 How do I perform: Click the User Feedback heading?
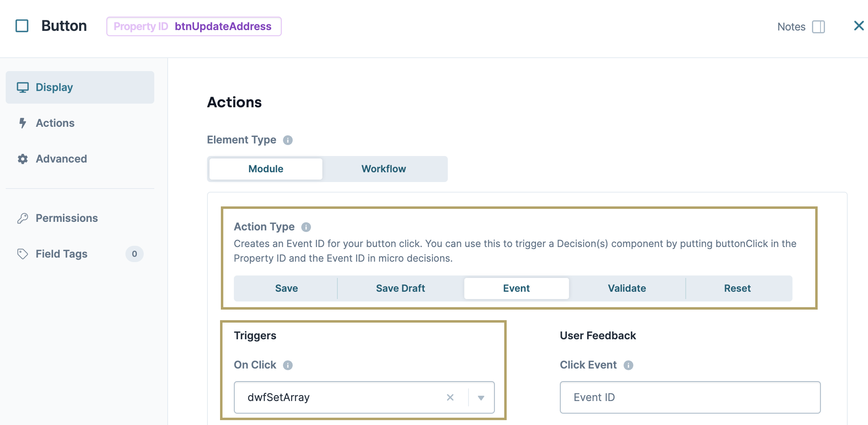(x=598, y=336)
